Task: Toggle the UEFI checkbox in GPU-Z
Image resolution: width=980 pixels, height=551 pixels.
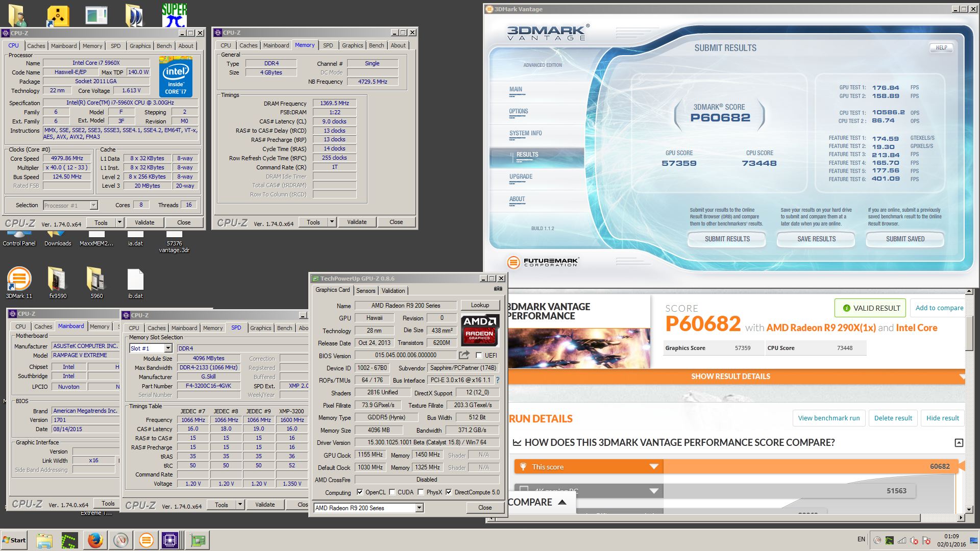Action: pos(479,355)
